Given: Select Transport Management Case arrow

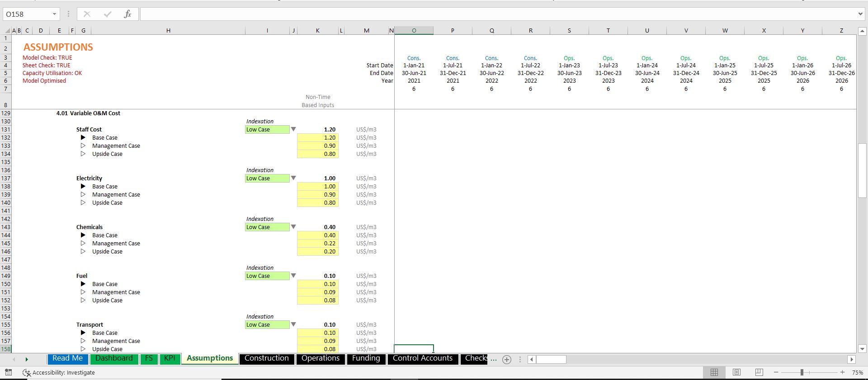Looking at the screenshot, I should pyautogui.click(x=83, y=341).
